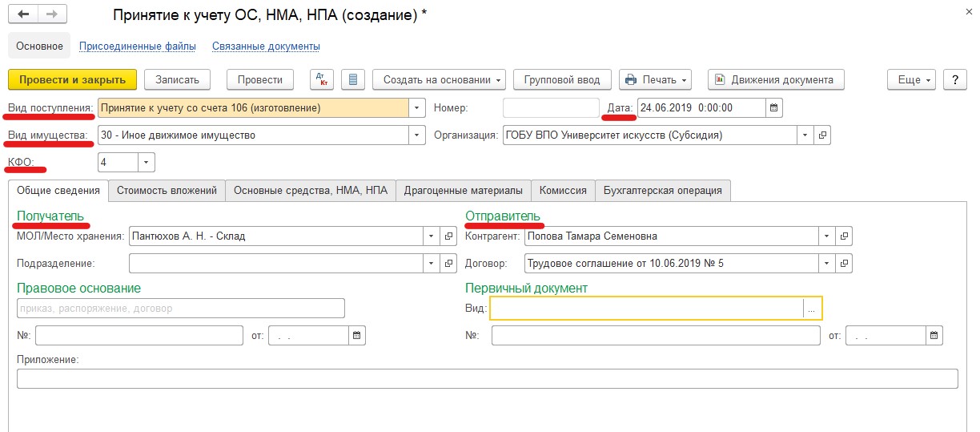
Task: Open the Создать на основании menu
Action: click(440, 79)
